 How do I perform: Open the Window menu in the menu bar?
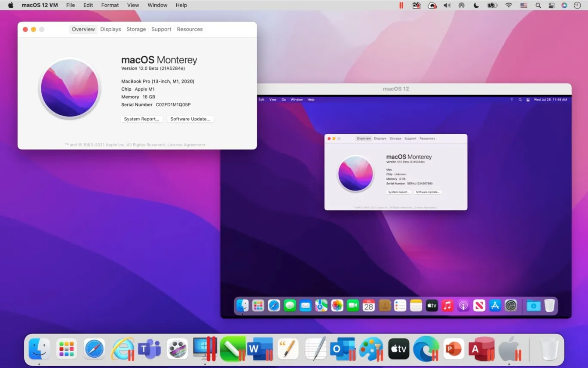pyautogui.click(x=157, y=5)
